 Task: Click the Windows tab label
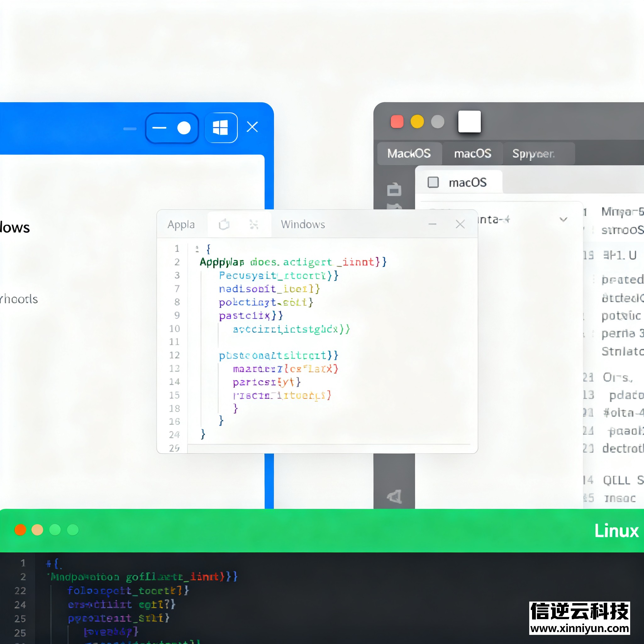click(x=303, y=224)
